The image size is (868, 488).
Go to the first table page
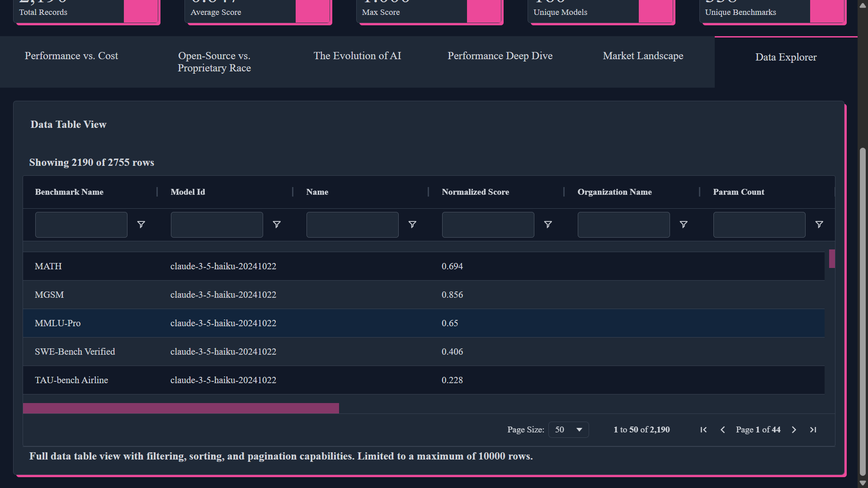703,430
